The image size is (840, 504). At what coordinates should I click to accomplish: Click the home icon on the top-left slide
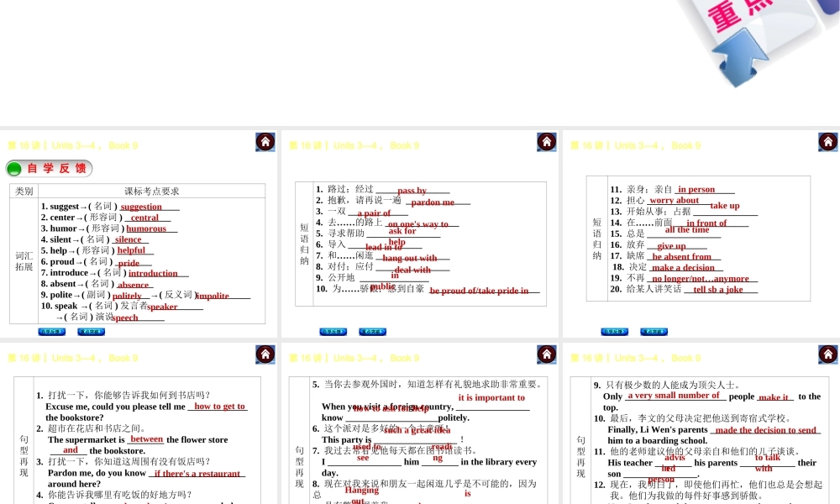tap(265, 141)
